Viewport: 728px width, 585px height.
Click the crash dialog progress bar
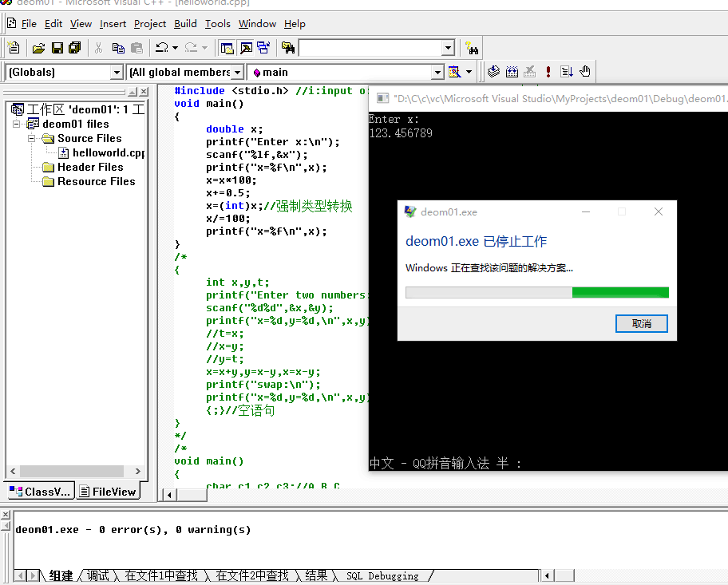[x=537, y=292]
